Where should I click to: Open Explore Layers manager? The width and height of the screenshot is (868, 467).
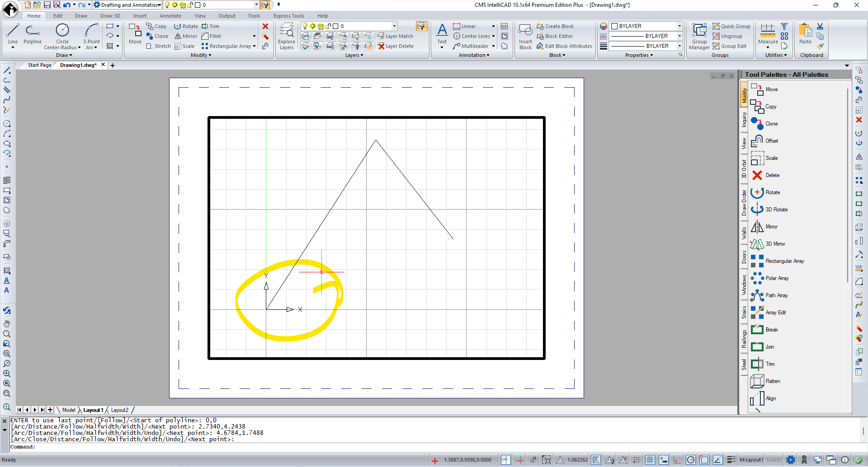coord(287,36)
